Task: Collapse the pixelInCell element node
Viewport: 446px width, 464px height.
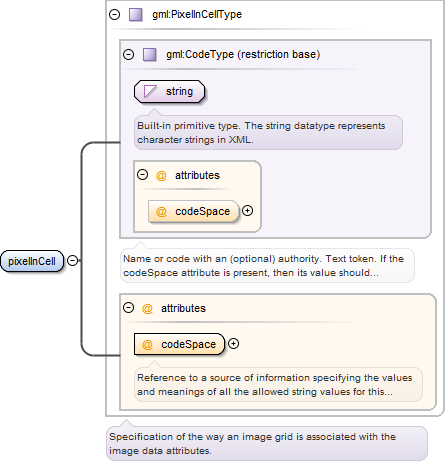Action: [x=72, y=260]
